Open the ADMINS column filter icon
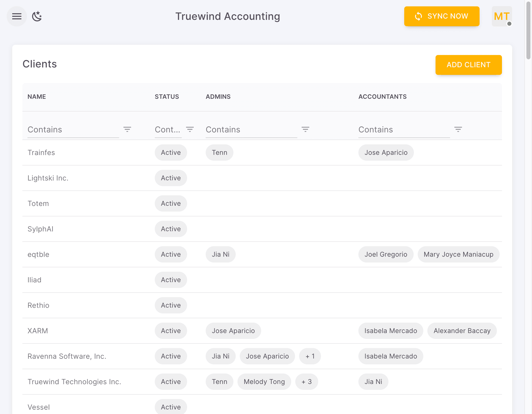 305,129
